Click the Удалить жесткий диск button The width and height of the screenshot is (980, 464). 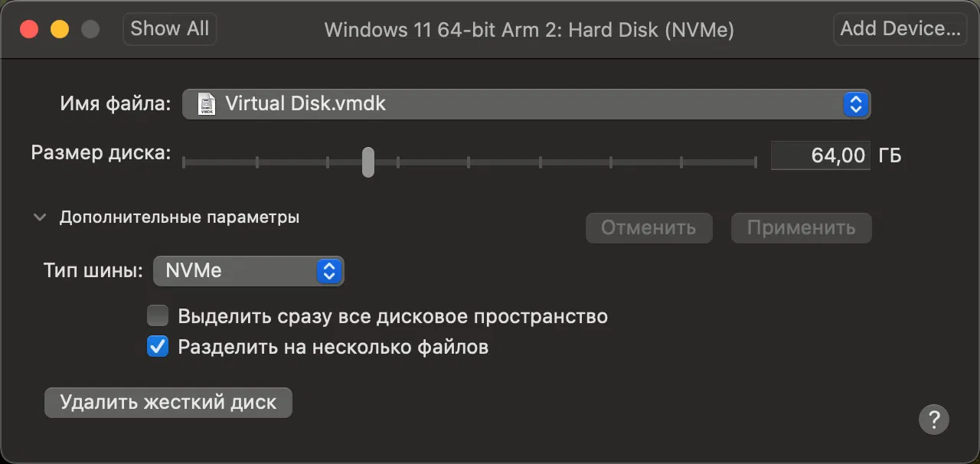168,402
